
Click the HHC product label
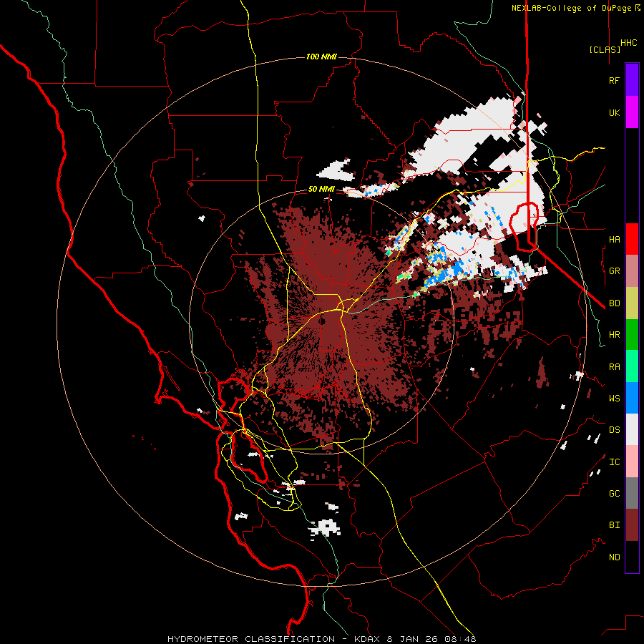point(629,43)
